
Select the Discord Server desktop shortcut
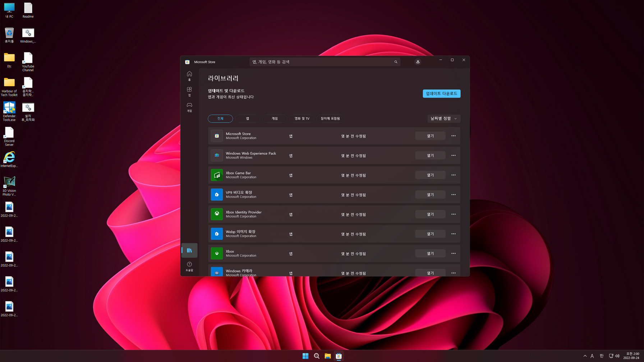(9, 136)
